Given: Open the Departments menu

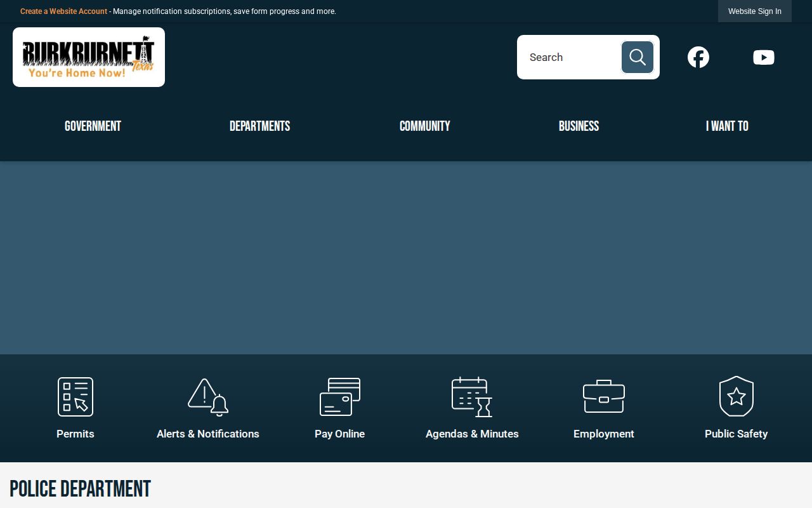Looking at the screenshot, I should pyautogui.click(x=259, y=126).
